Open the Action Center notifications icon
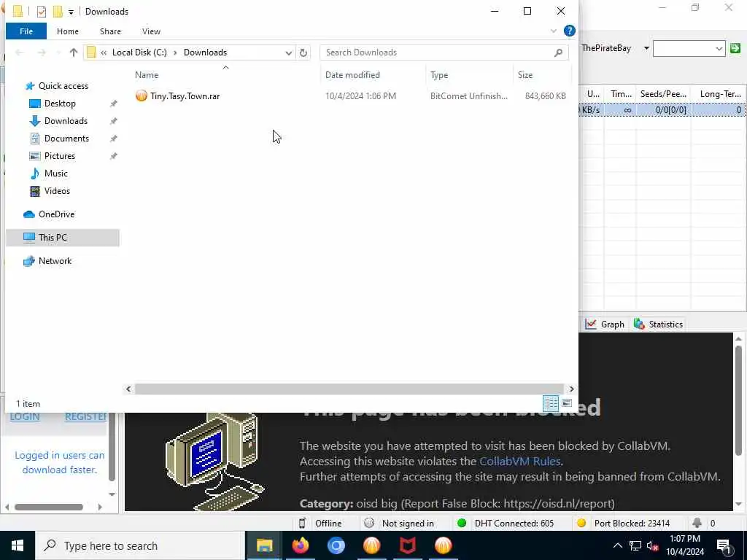Screen dimensions: 747x560 click(724, 546)
